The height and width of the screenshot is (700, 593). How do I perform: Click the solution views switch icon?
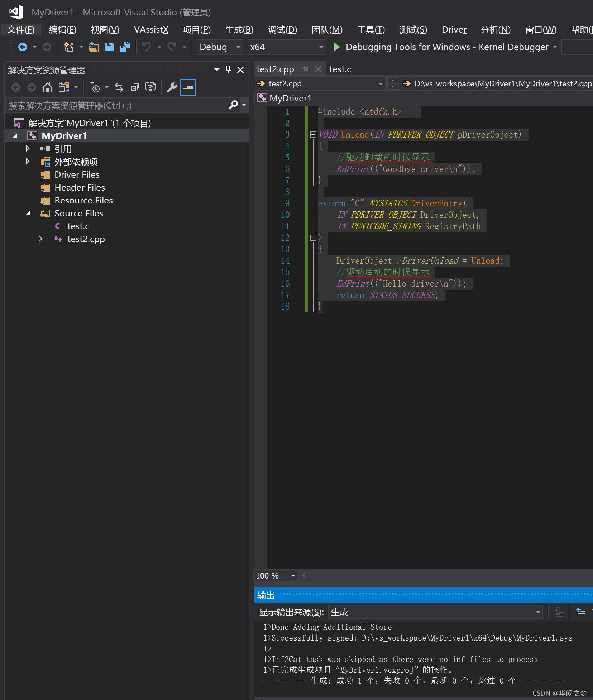click(64, 87)
